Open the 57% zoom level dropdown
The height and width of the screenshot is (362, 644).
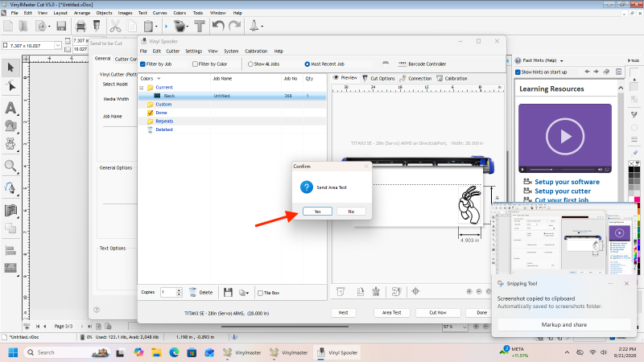point(464,327)
